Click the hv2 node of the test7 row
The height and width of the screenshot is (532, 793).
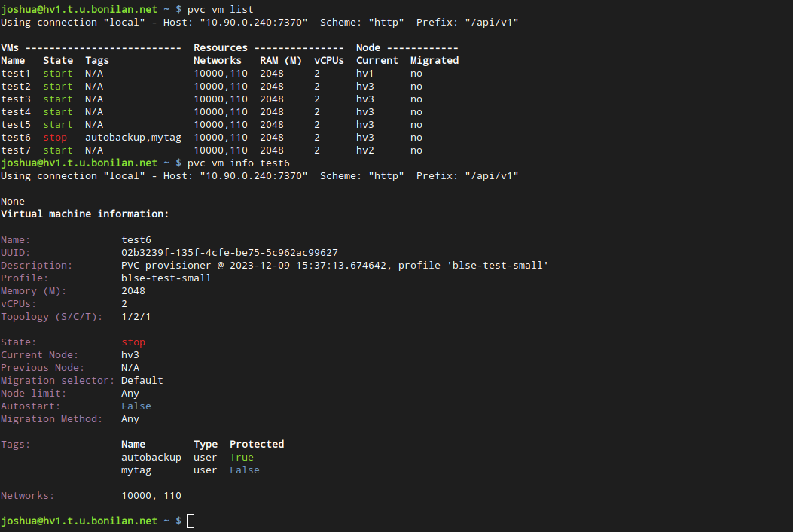365,150
